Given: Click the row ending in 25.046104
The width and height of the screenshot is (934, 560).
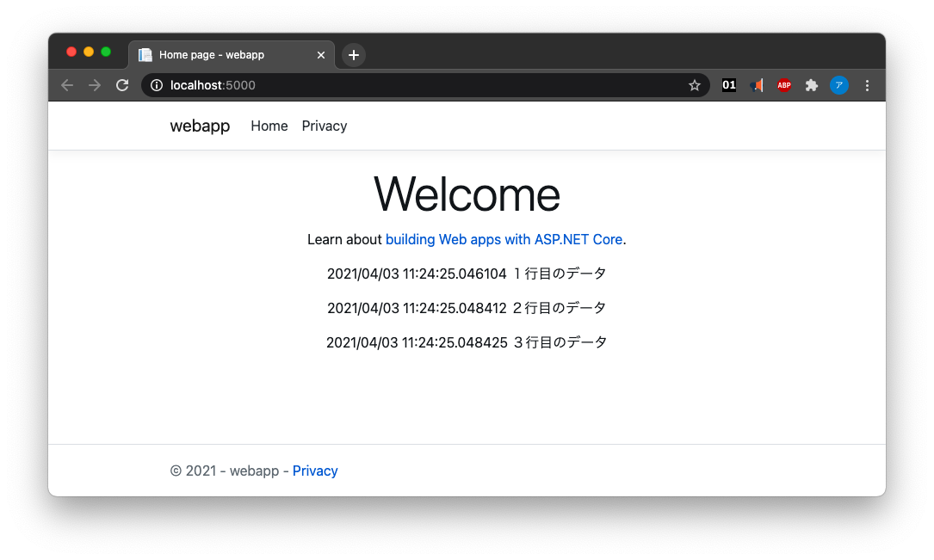Looking at the screenshot, I should tap(467, 274).
